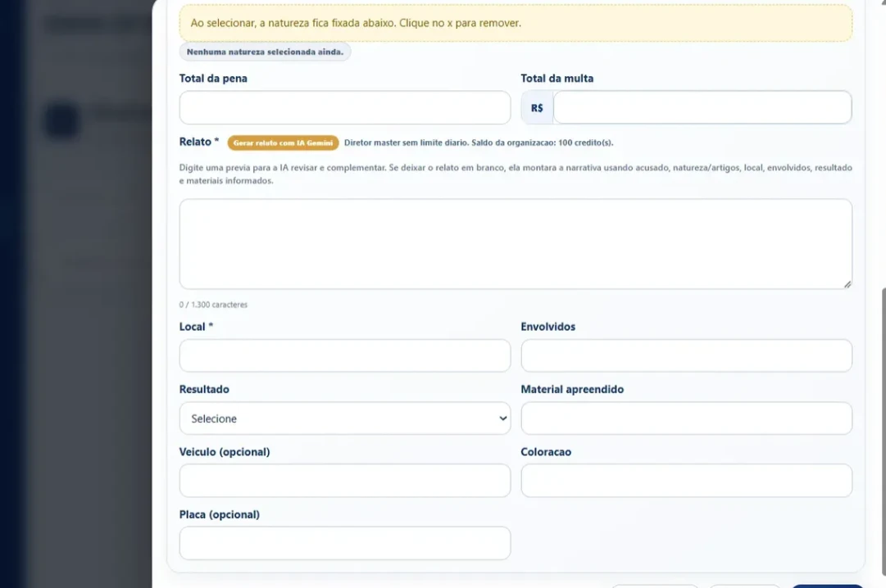The image size is (886, 588).
Task: Click the Nenhuma natureza selecionada ainda chip
Action: pyautogui.click(x=265, y=52)
